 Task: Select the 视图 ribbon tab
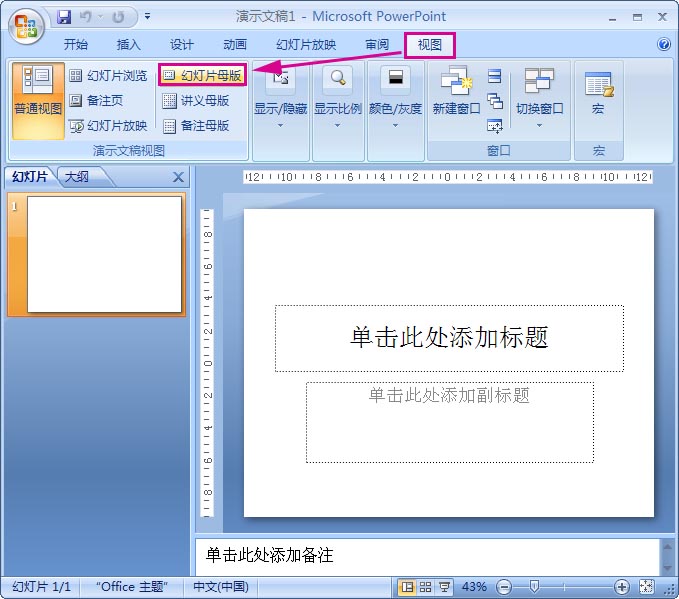click(430, 45)
